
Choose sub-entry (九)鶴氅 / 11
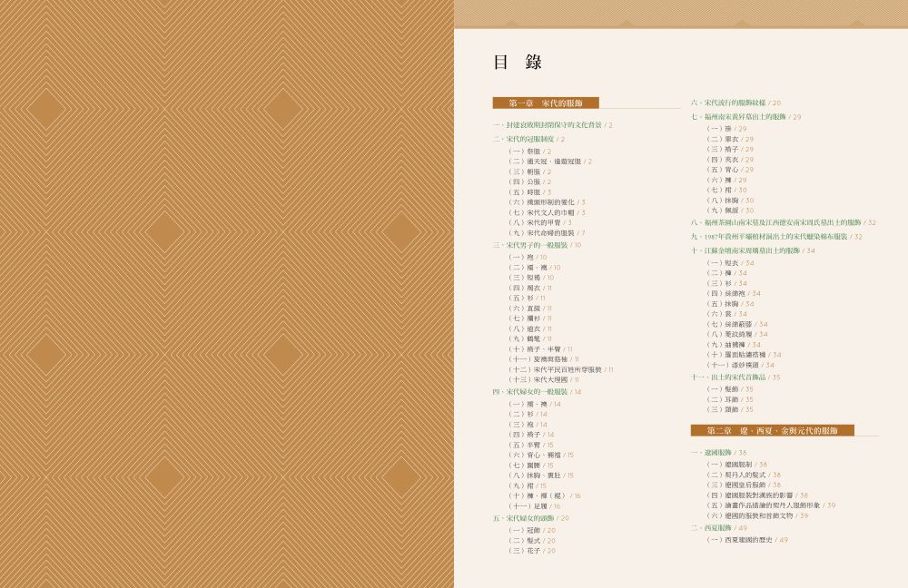530,339
